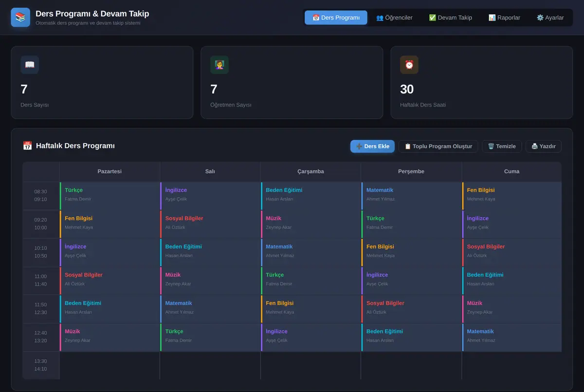
Task: Open the Ayarlar settings tab
Action: point(550,18)
